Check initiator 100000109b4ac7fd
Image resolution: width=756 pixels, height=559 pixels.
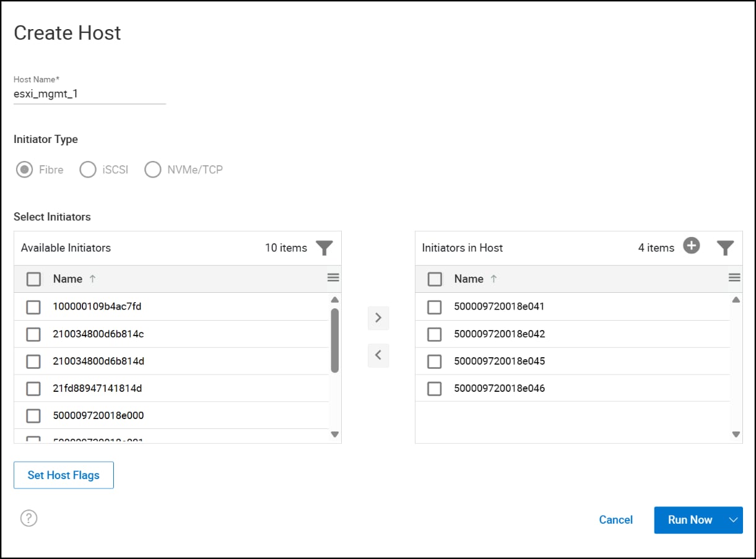click(33, 307)
